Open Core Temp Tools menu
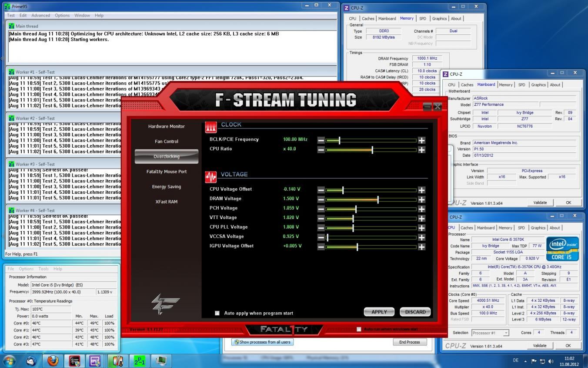This screenshot has height=368, width=588. [x=43, y=269]
